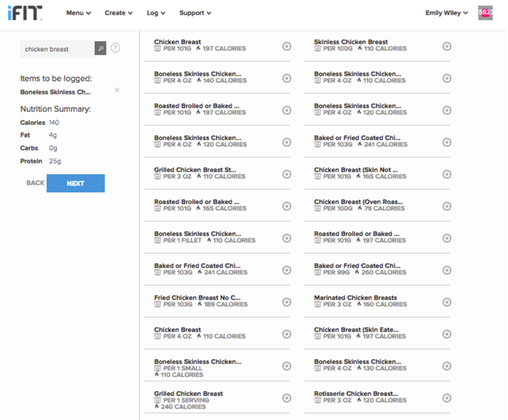The image size is (508, 420).
Task: Open the Menu dropdown
Action: (79, 13)
